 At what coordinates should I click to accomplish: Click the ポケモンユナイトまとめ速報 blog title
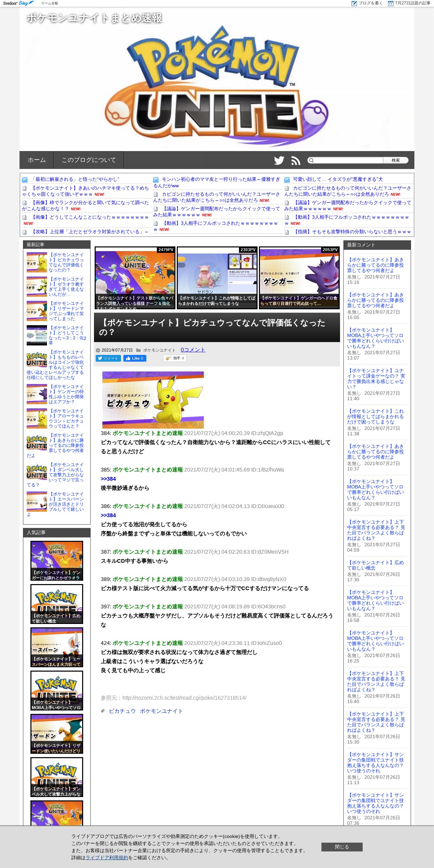coord(94,18)
